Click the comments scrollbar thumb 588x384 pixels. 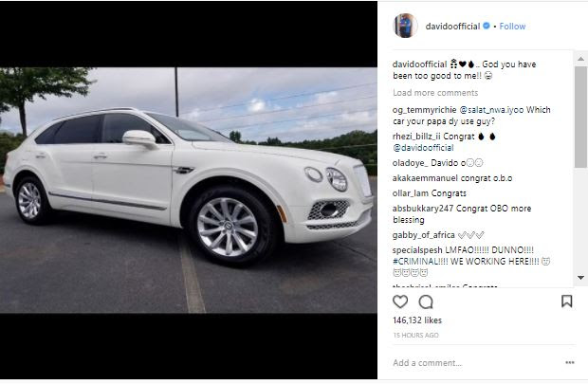580,117
